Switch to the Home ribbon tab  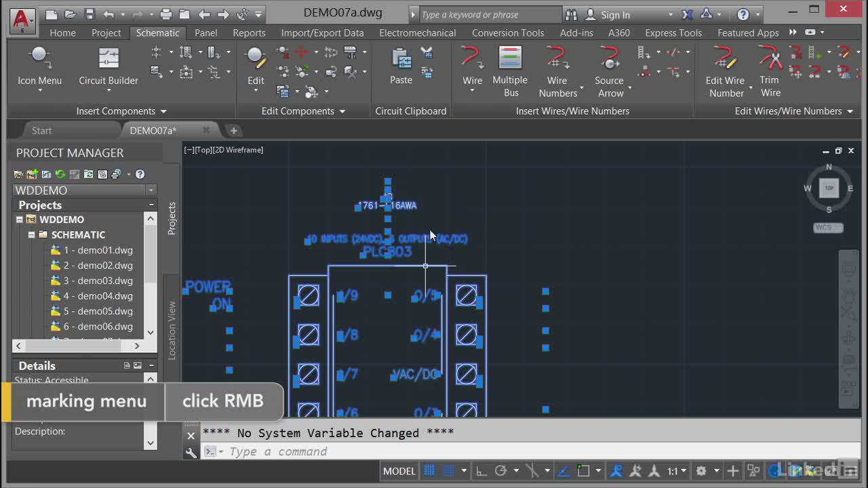point(62,33)
